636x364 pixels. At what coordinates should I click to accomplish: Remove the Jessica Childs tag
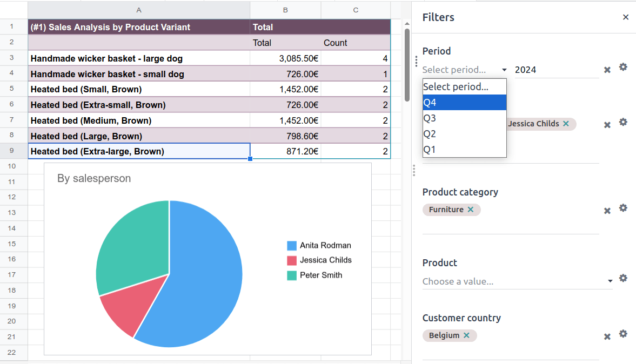pos(566,124)
